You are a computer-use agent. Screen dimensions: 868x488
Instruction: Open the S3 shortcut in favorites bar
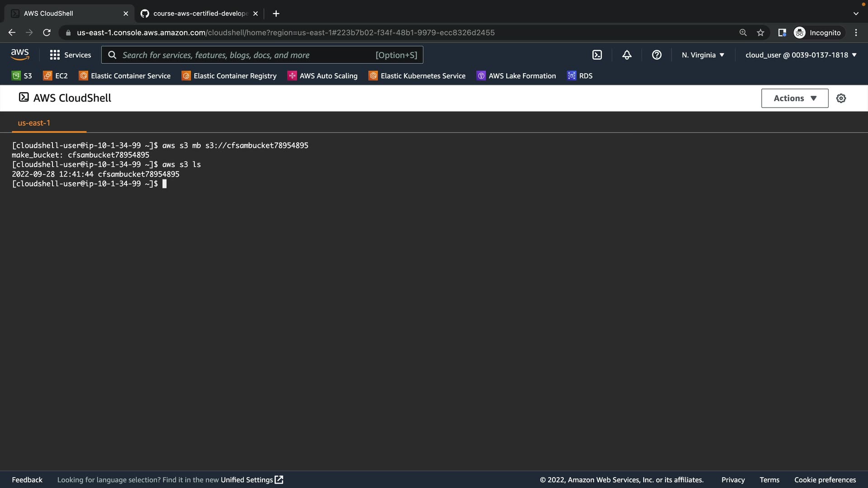(22, 76)
